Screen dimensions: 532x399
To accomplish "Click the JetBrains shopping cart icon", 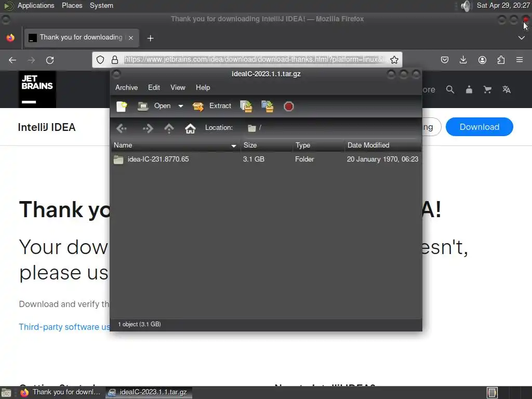I will [487, 89].
